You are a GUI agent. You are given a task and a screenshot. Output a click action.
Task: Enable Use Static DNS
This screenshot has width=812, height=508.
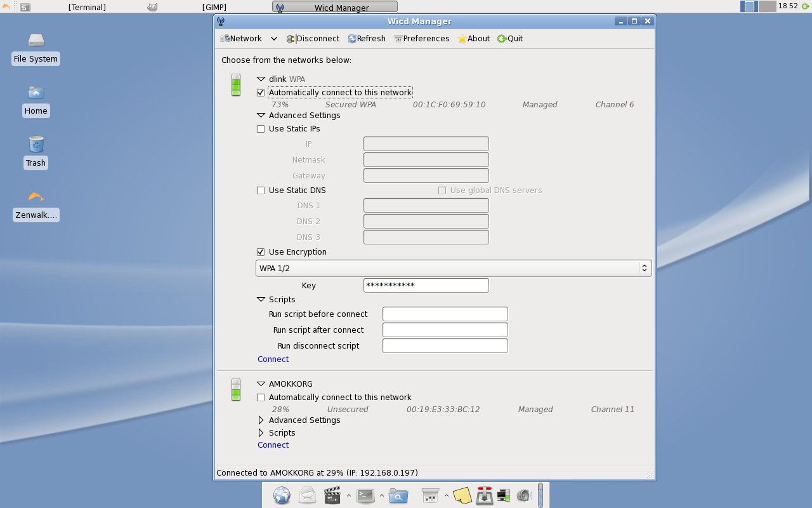click(261, 190)
